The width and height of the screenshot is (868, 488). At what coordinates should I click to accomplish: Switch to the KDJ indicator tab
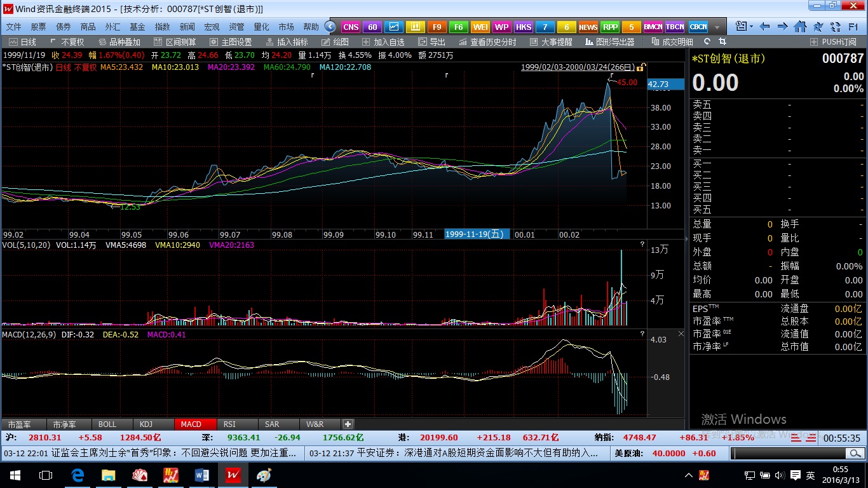pyautogui.click(x=146, y=424)
